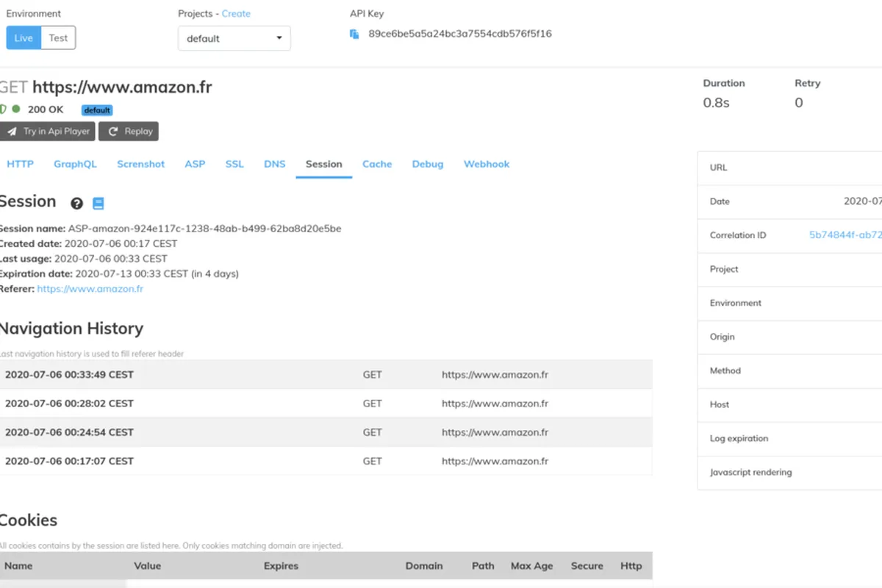Click the Value column header in Cookies
The height and width of the screenshot is (588, 882).
[x=148, y=566]
